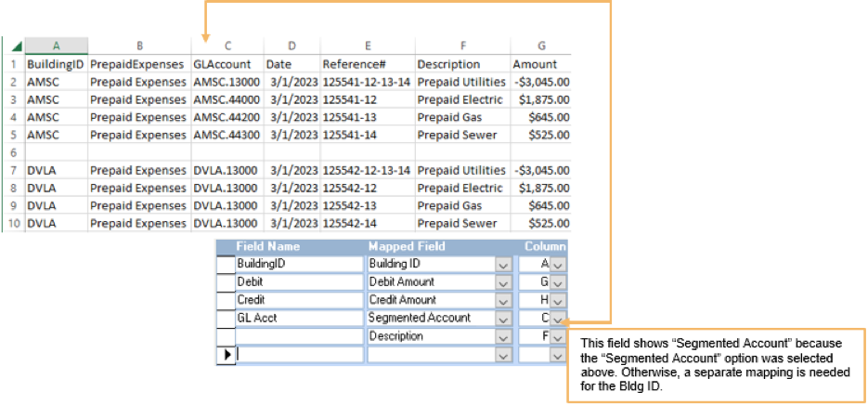Open Mapped Field dropdown in the new blank row
The width and height of the screenshot is (868, 405).
(503, 355)
